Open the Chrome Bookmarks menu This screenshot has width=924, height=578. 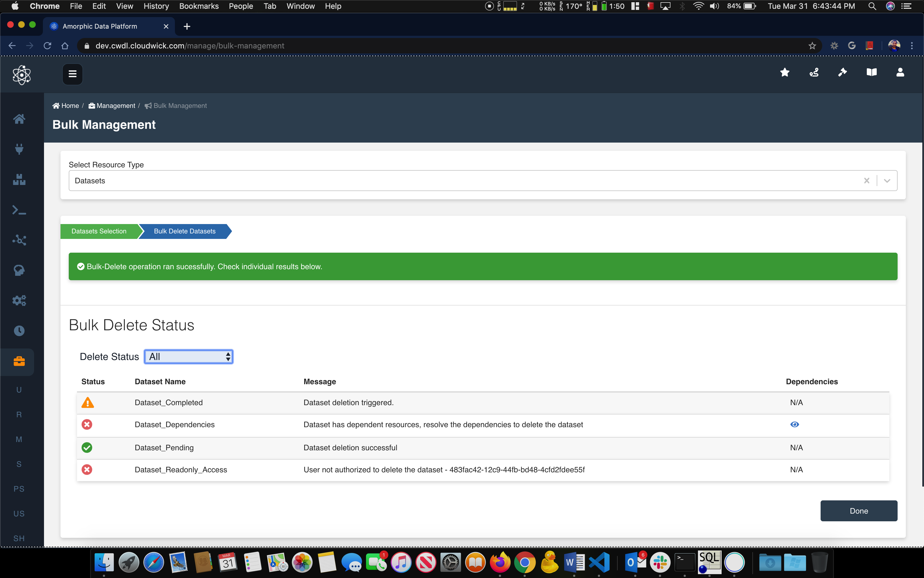click(x=199, y=6)
